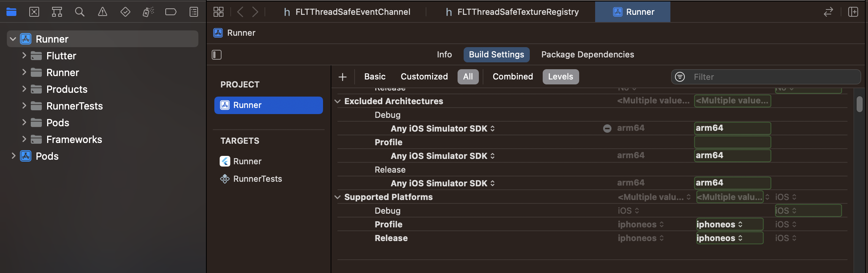Expand the Frameworks folder
Viewport: 868px width, 273px height.
24,139
